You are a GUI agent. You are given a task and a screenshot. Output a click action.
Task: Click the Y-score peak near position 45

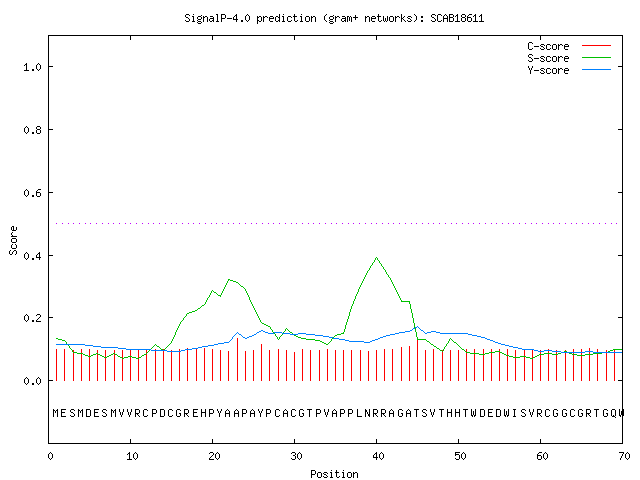click(417, 327)
